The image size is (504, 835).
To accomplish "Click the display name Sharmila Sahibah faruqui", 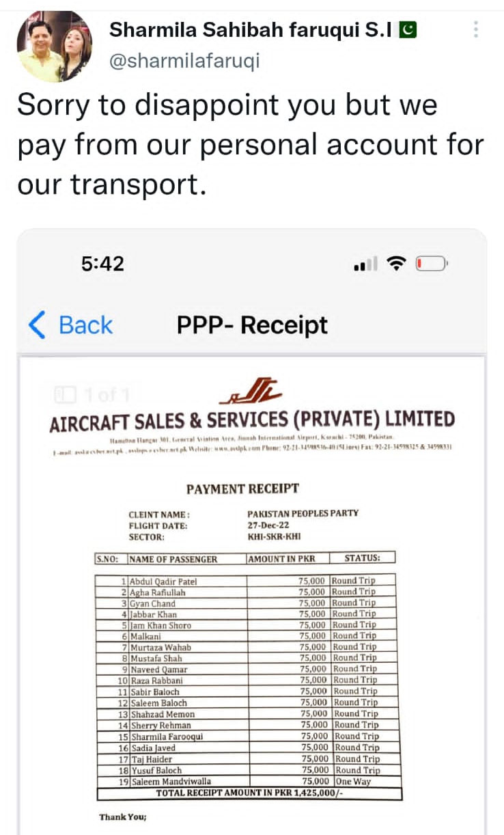I will 250,30.
